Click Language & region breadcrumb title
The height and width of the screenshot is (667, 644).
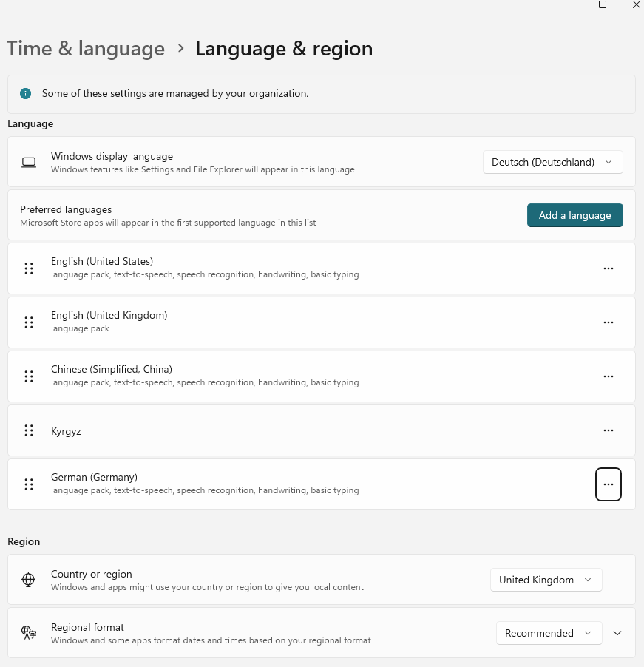(x=284, y=49)
